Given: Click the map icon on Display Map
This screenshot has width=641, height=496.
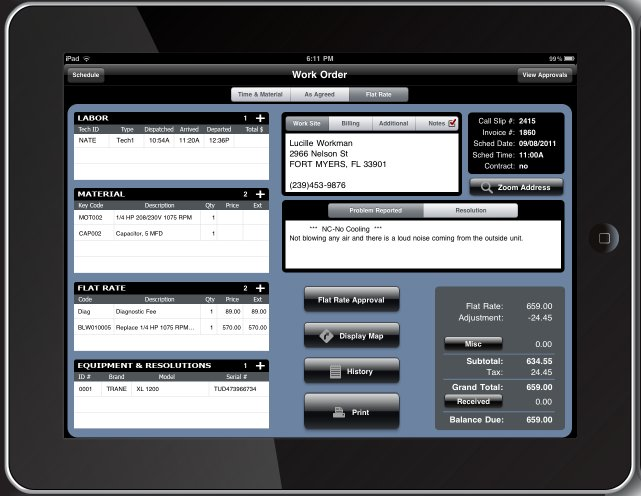Looking at the screenshot, I should (x=326, y=336).
